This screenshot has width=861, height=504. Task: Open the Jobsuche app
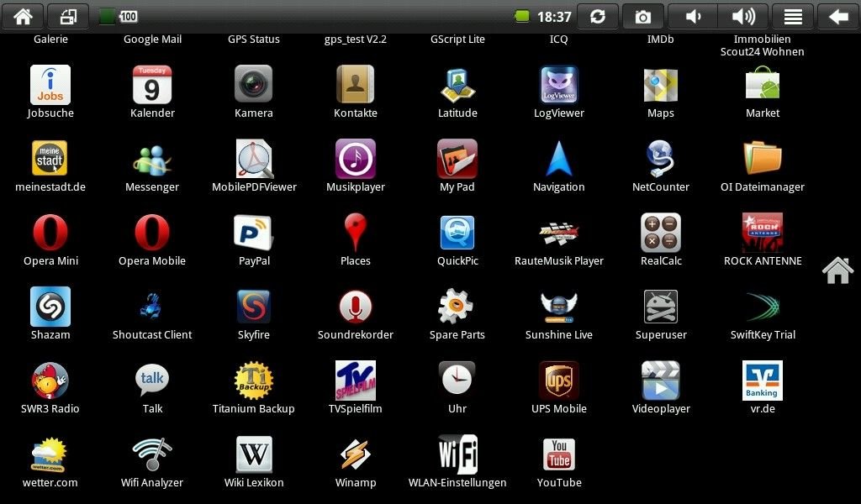tap(50, 91)
